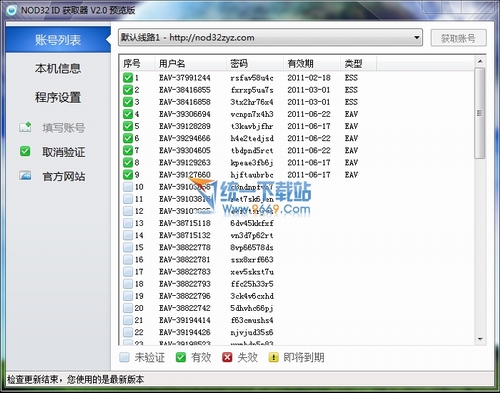Toggle the checkbox for row 6 EAV-39294666

point(128,138)
